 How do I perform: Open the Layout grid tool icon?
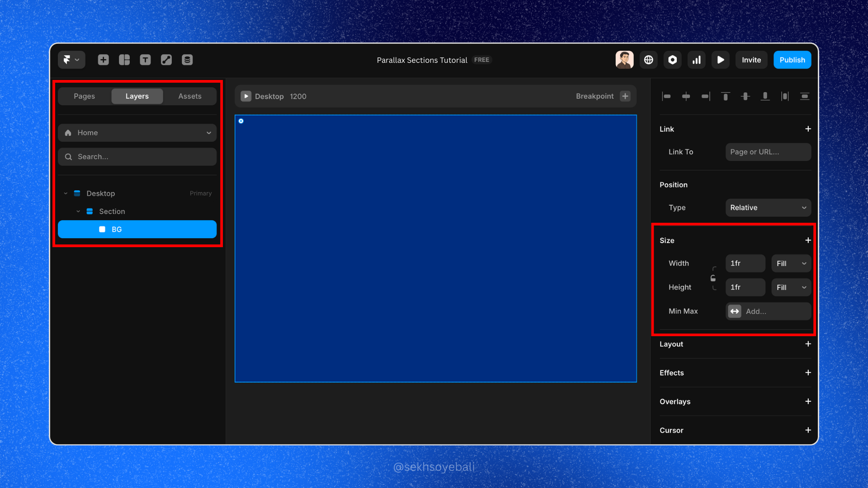[124, 60]
